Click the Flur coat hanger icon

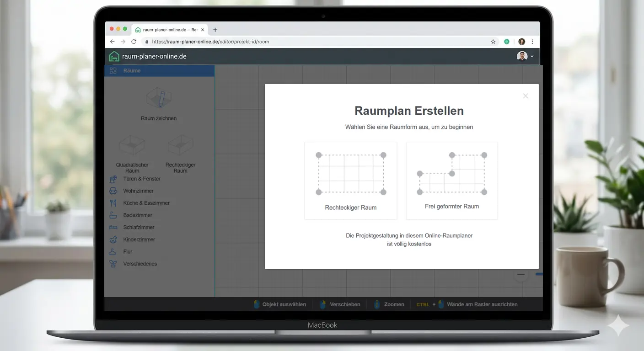113,252
